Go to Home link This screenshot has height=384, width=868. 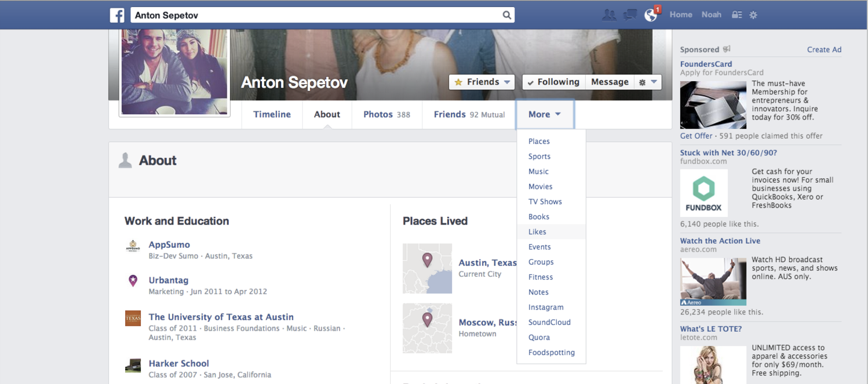681,15
